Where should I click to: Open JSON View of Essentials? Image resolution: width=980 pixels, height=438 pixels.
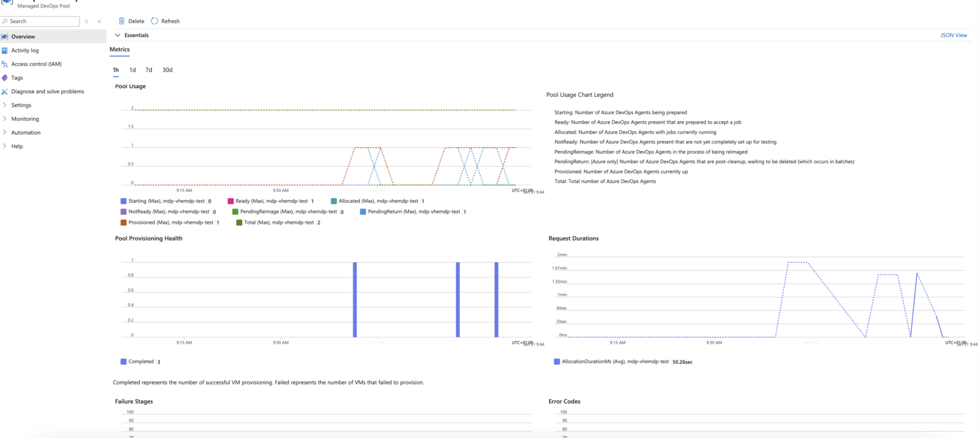(954, 35)
